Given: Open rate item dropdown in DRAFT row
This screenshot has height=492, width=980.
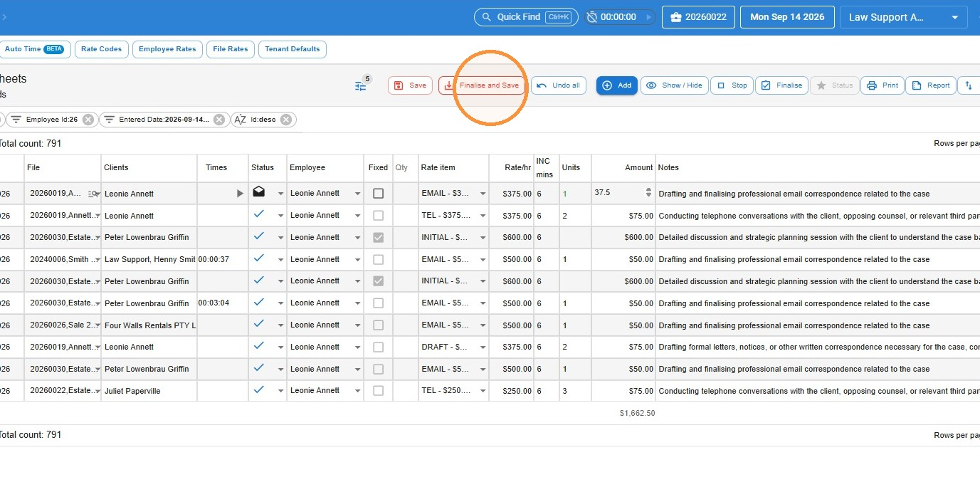Looking at the screenshot, I should coord(483,347).
